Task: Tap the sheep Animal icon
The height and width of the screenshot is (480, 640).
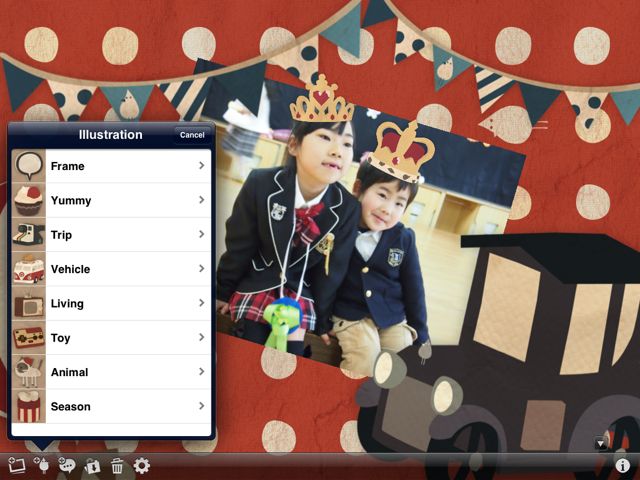Action: pyautogui.click(x=29, y=372)
